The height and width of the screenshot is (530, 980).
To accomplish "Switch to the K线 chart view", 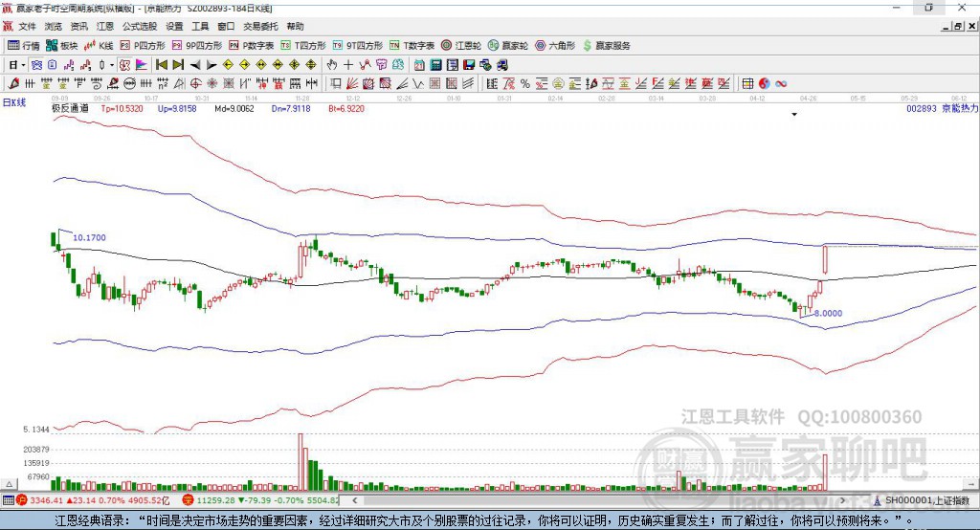I will (99, 46).
